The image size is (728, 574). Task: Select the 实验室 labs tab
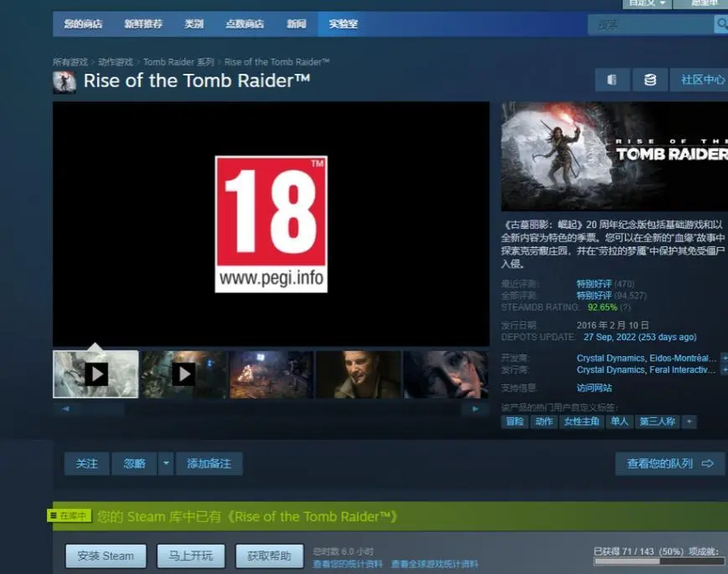click(x=343, y=24)
